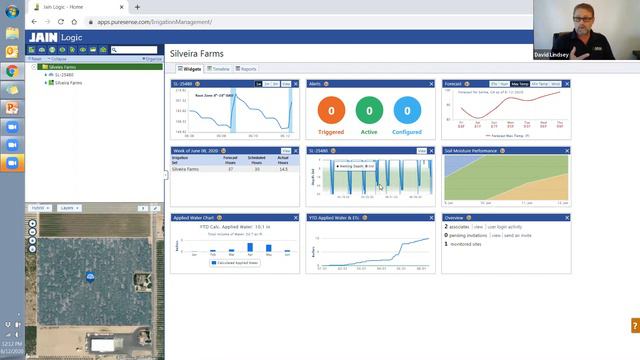
Task: Click the house-shaped green toolbar icon
Action: [103, 50]
